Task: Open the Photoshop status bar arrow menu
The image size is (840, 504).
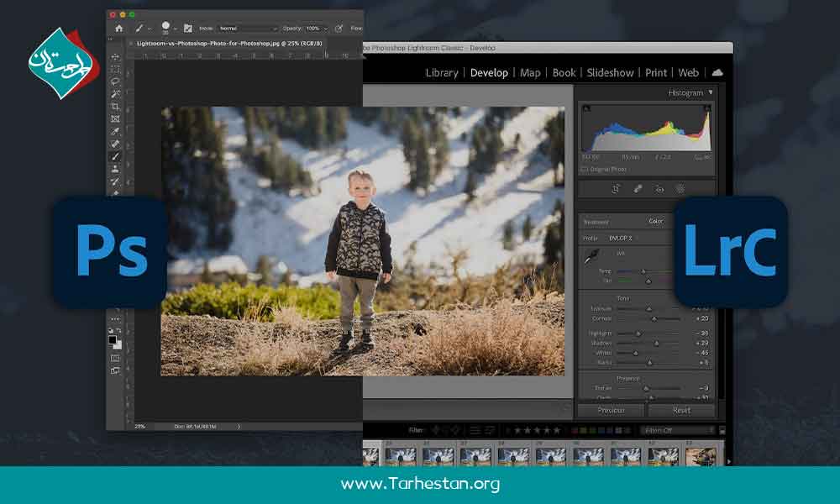Action: click(239, 427)
